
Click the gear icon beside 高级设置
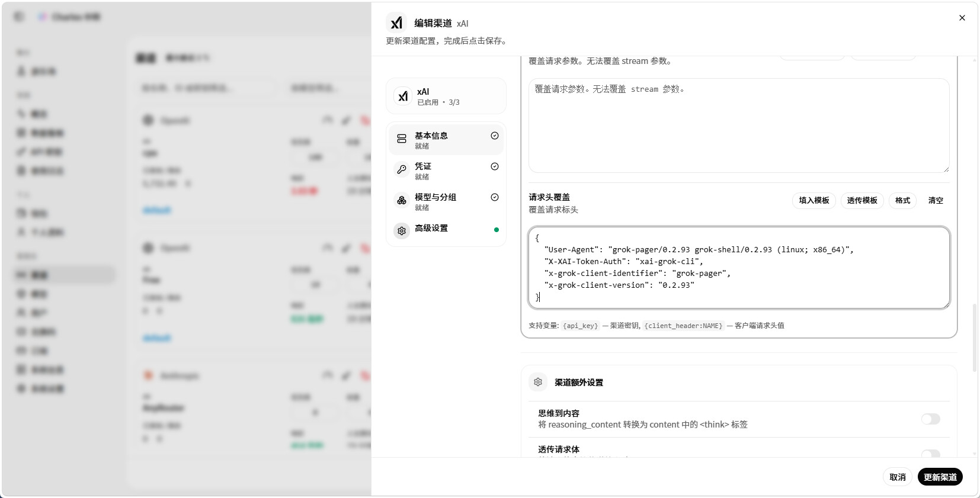402,230
